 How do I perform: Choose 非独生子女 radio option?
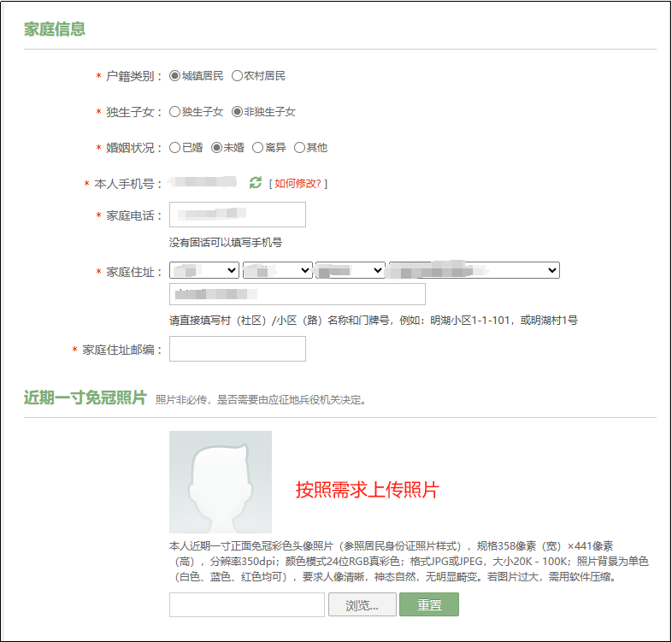[x=237, y=112]
